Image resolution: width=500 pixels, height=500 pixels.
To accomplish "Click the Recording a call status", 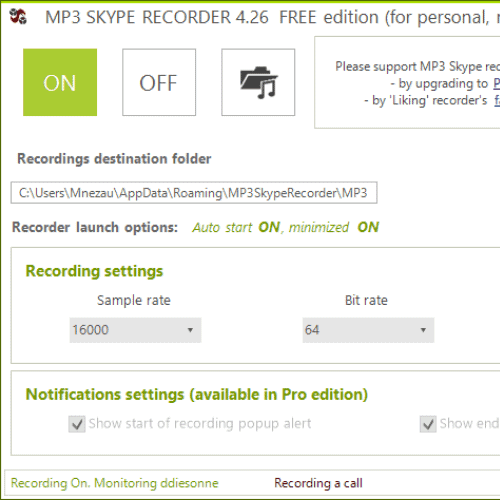I will 318,483.
